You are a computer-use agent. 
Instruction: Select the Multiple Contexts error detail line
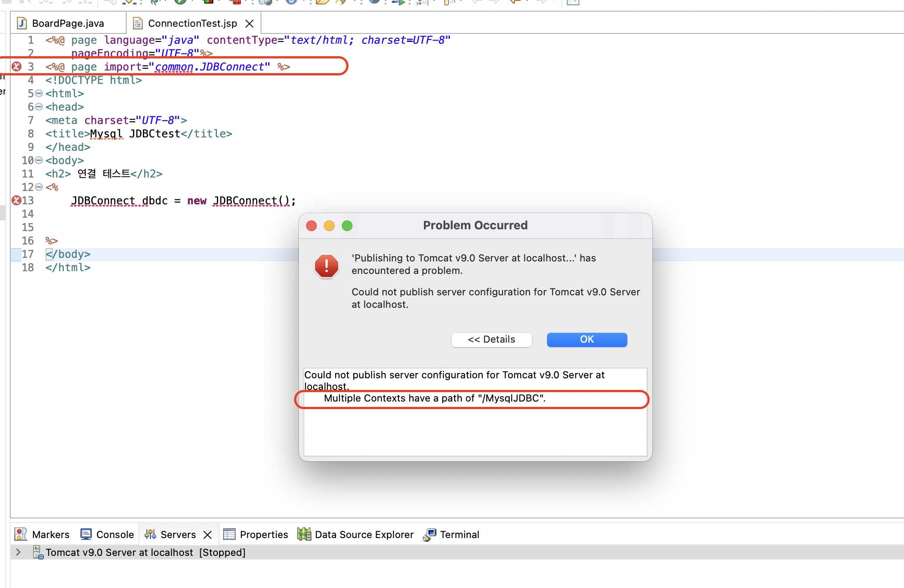coord(434,398)
